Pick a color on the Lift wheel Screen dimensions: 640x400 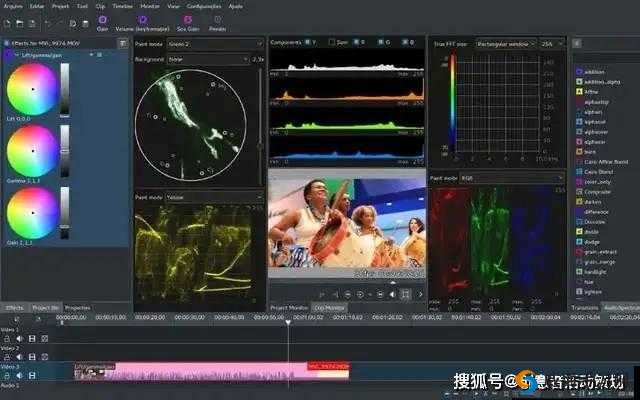[x=32, y=89]
